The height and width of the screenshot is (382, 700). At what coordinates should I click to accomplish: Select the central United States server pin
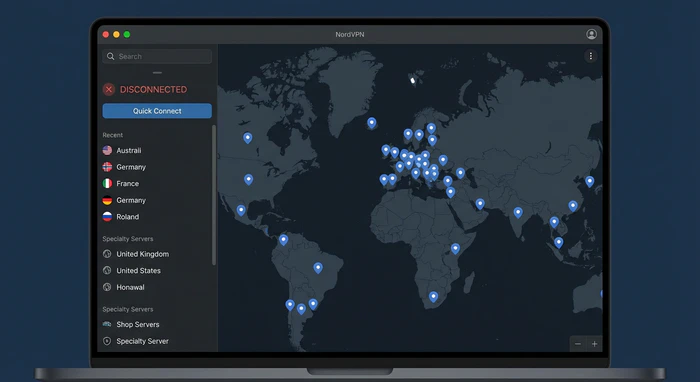click(249, 179)
